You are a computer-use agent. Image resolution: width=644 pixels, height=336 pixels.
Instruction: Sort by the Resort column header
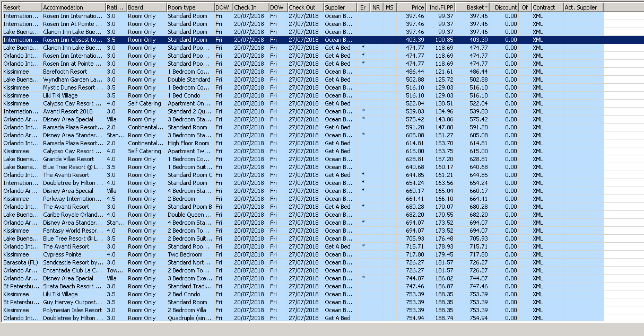click(x=22, y=7)
